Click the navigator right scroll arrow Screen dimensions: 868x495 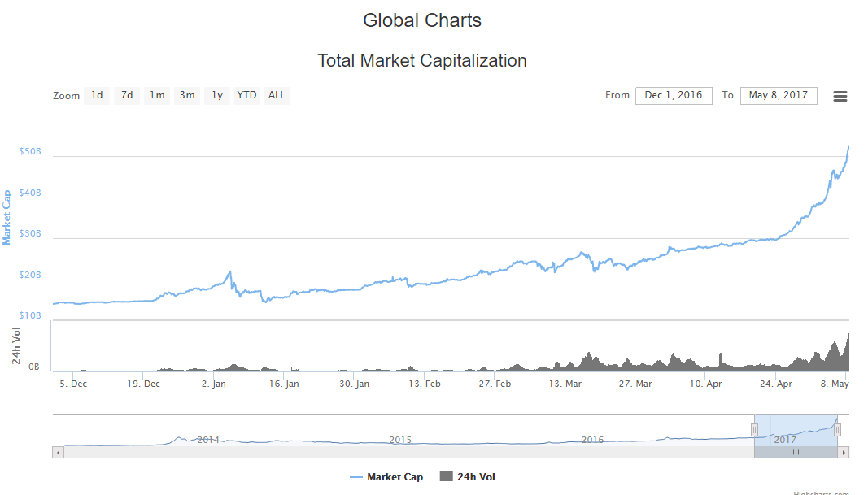[x=843, y=453]
